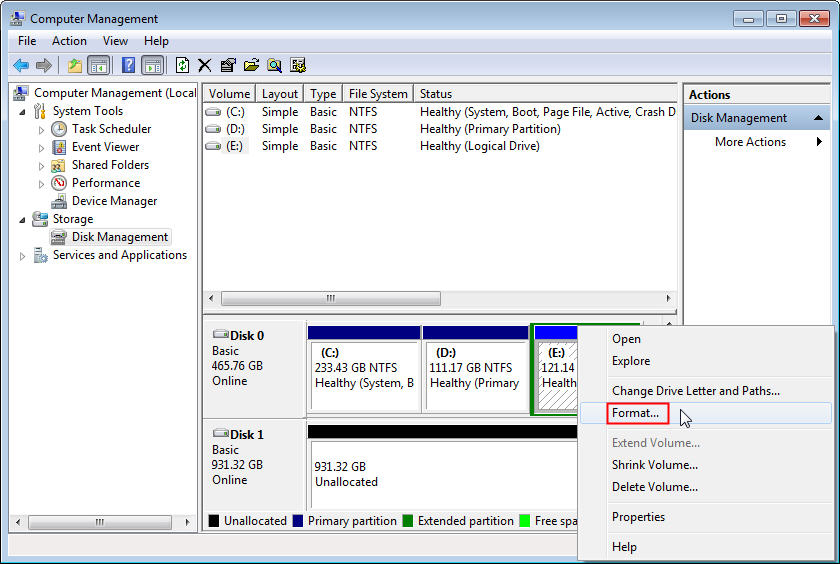The height and width of the screenshot is (564, 840).
Task: Select Device Manager in the tree
Action: click(x=114, y=201)
